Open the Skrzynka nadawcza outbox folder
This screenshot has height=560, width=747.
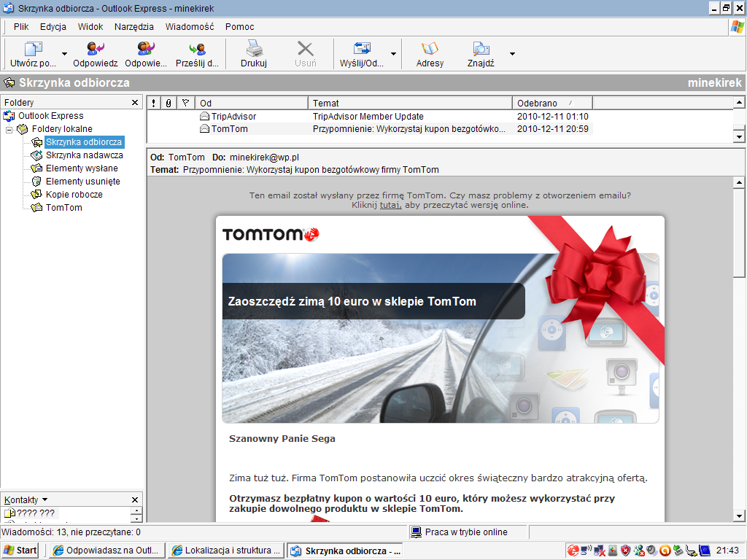[85, 155]
